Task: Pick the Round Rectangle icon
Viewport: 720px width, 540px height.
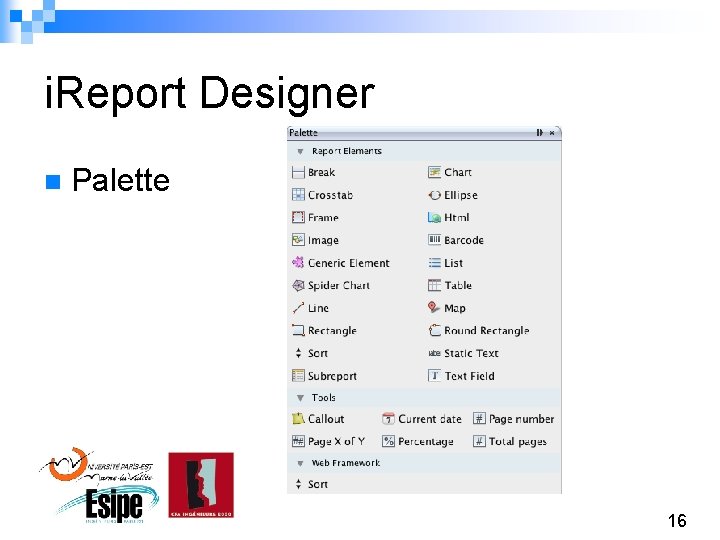Action: 434,331
